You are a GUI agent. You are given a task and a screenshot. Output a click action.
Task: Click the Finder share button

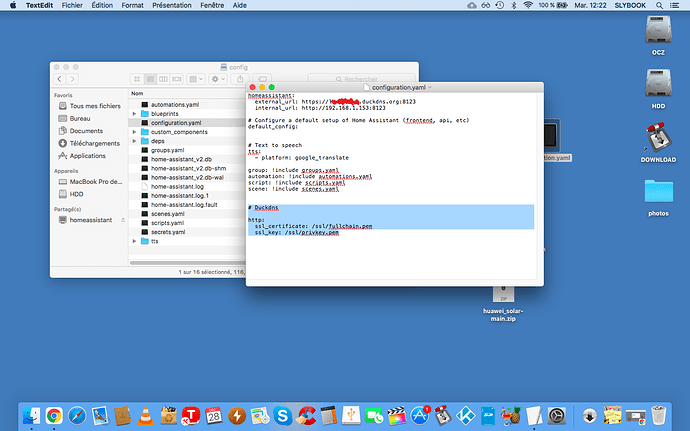tap(240, 79)
